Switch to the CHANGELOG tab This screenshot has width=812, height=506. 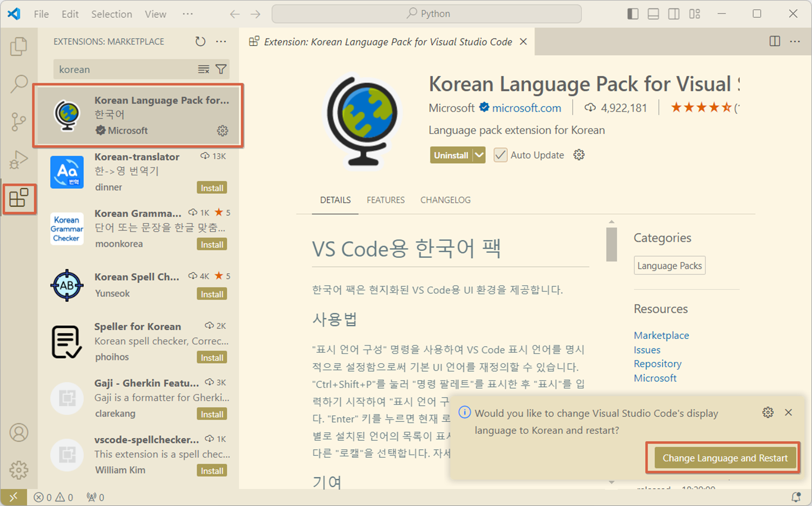coord(445,200)
